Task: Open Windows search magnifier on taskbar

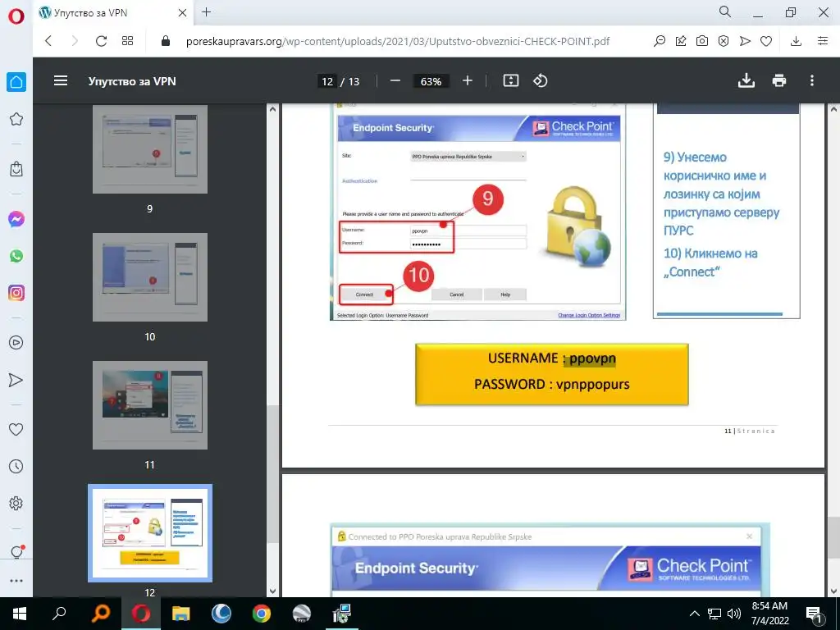Action: click(x=59, y=614)
